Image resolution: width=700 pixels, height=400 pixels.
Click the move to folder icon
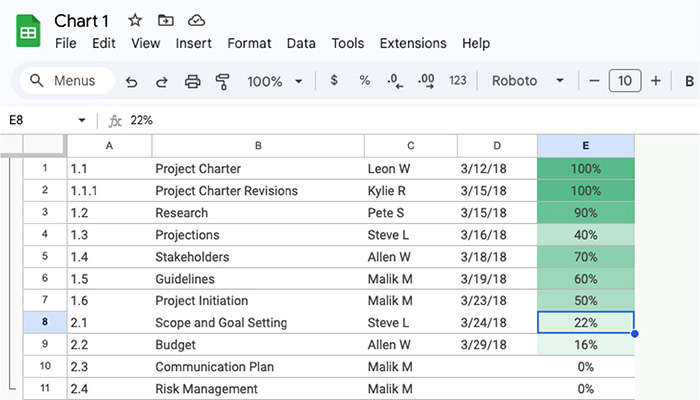[166, 20]
